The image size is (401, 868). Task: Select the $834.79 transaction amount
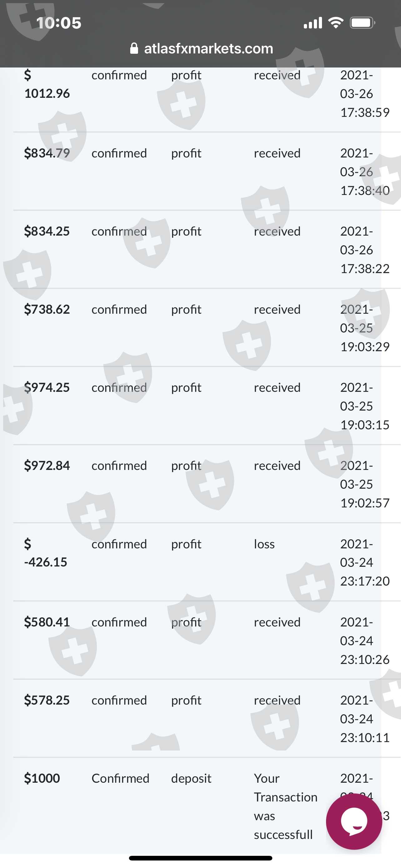tap(47, 153)
